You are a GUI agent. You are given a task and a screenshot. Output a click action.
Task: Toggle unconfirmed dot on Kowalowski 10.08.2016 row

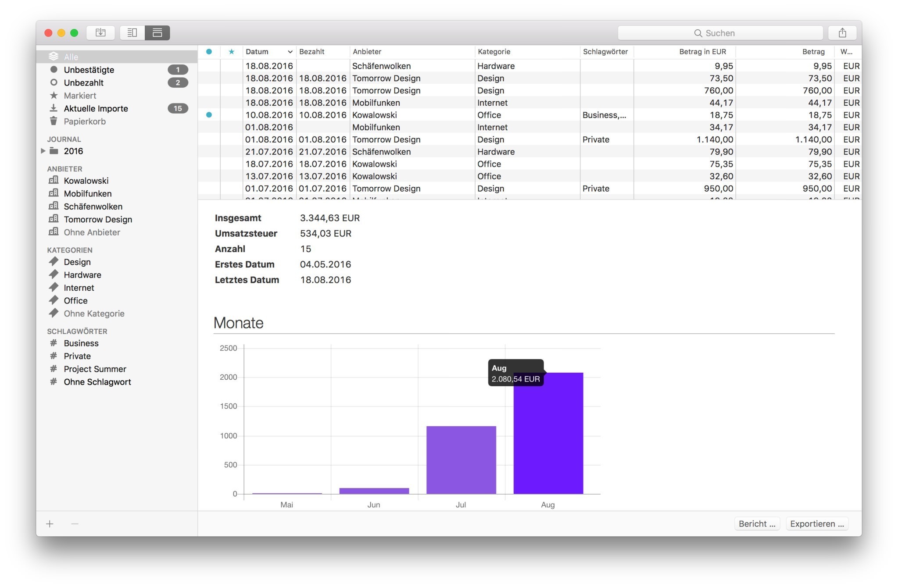[209, 115]
